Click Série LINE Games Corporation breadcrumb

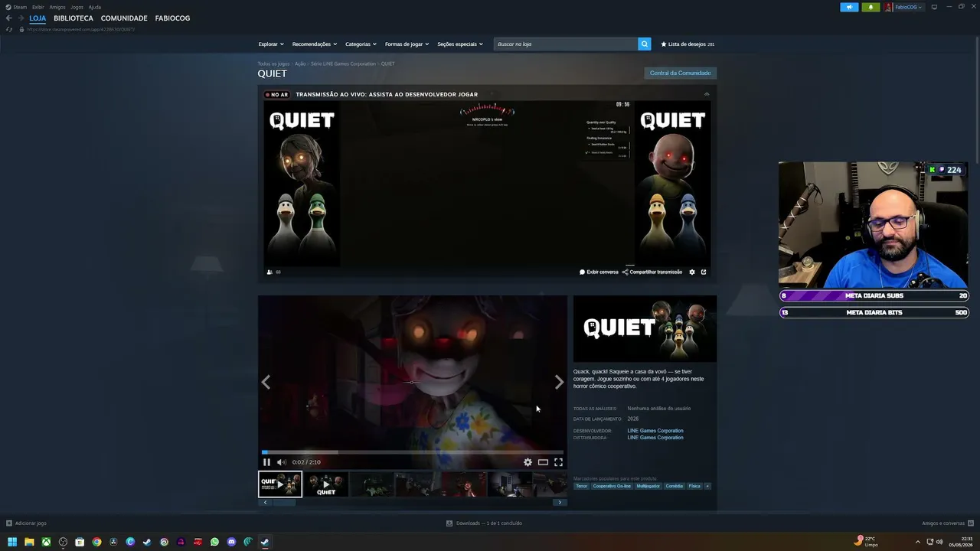pos(343,64)
